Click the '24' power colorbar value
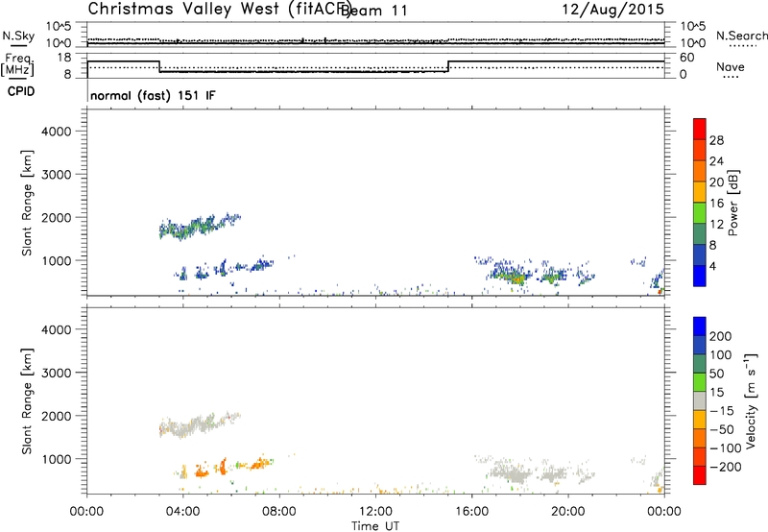 pos(716,161)
